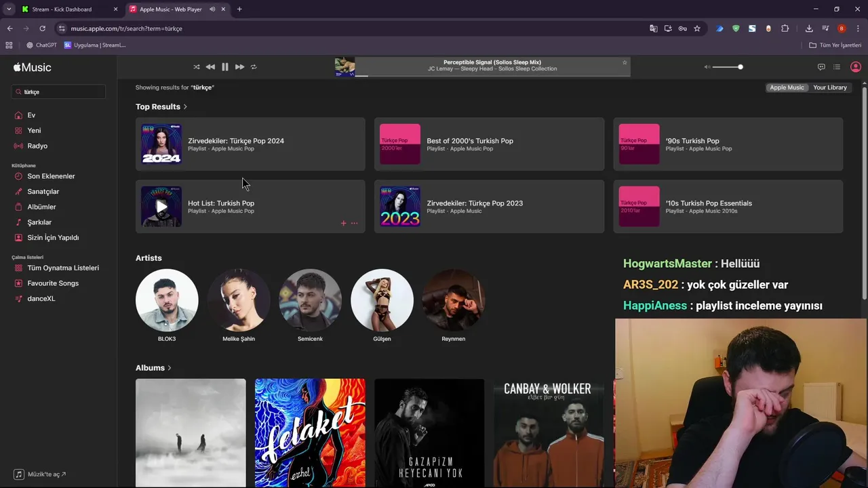Skip to the next track
The height and width of the screenshot is (488, 868).
239,67
